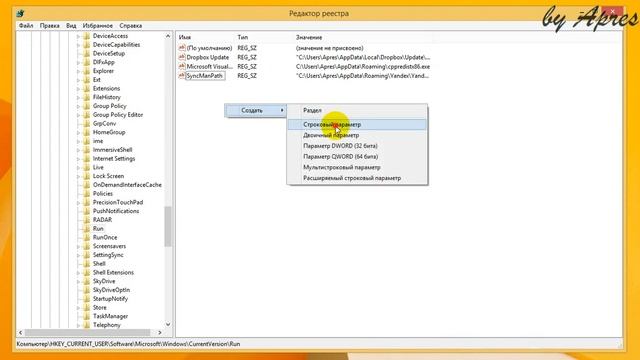
Task: Click the tree vertical scrollbar thumb
Action: click(168, 227)
